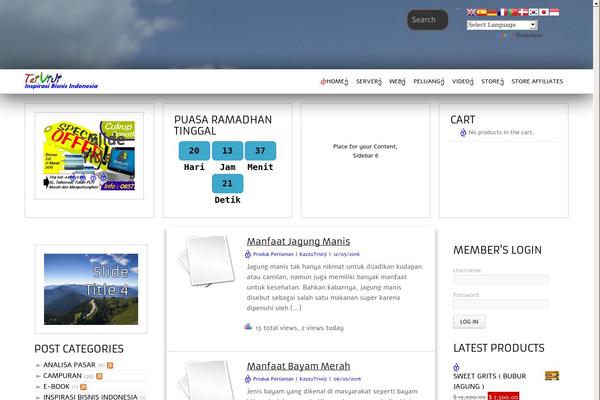Open the ANALISA PASAR category
This screenshot has width=600, height=400.
click(x=69, y=365)
